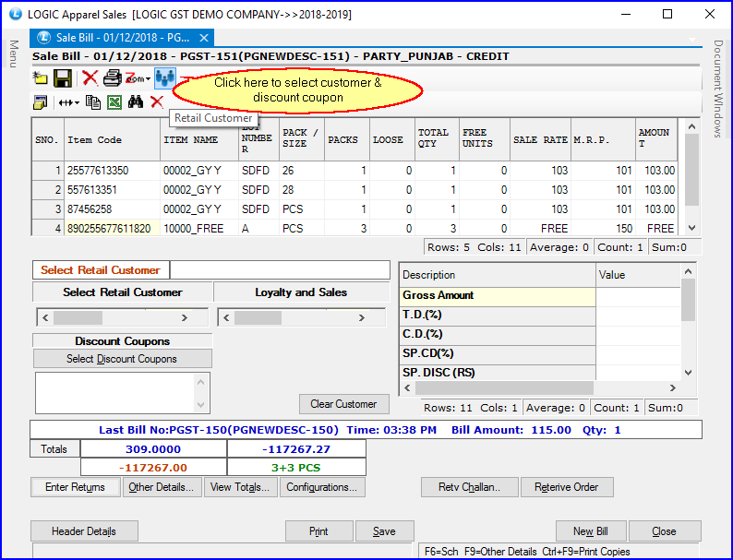Click the bottom Save button

point(384,531)
